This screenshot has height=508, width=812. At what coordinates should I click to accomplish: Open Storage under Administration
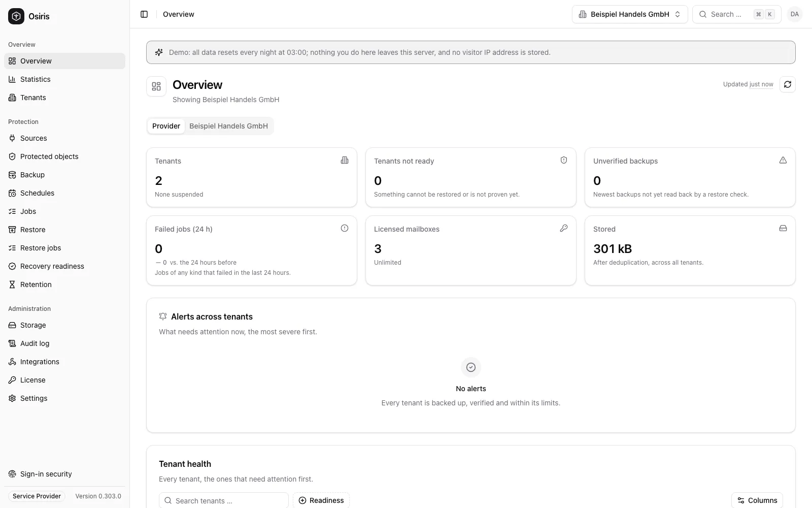click(x=64, y=325)
